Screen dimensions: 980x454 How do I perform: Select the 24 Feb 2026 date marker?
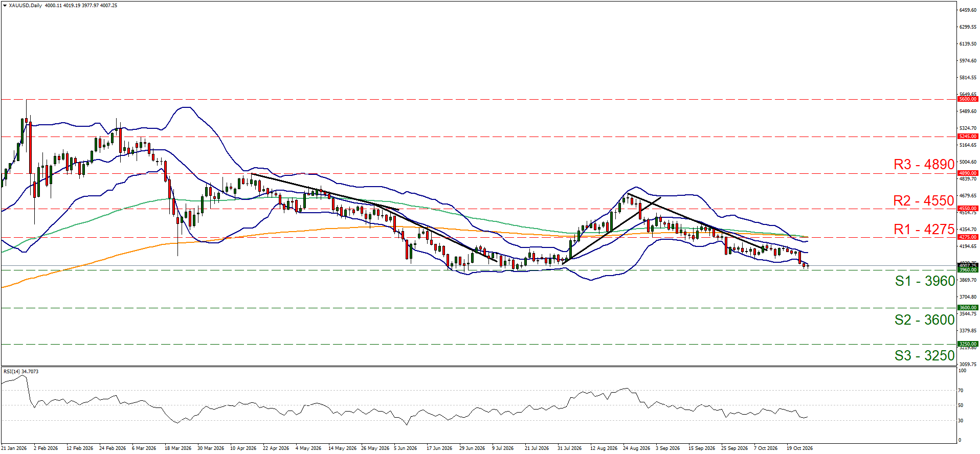pyautogui.click(x=113, y=448)
